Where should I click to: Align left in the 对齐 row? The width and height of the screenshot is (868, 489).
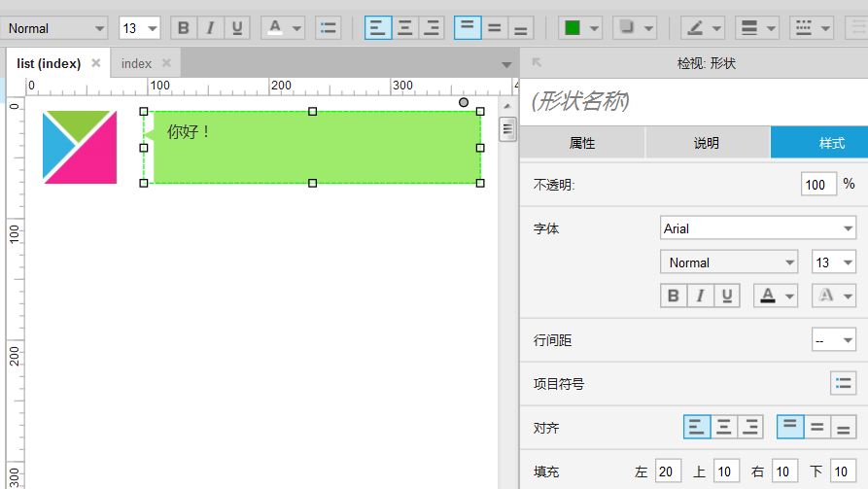(697, 427)
